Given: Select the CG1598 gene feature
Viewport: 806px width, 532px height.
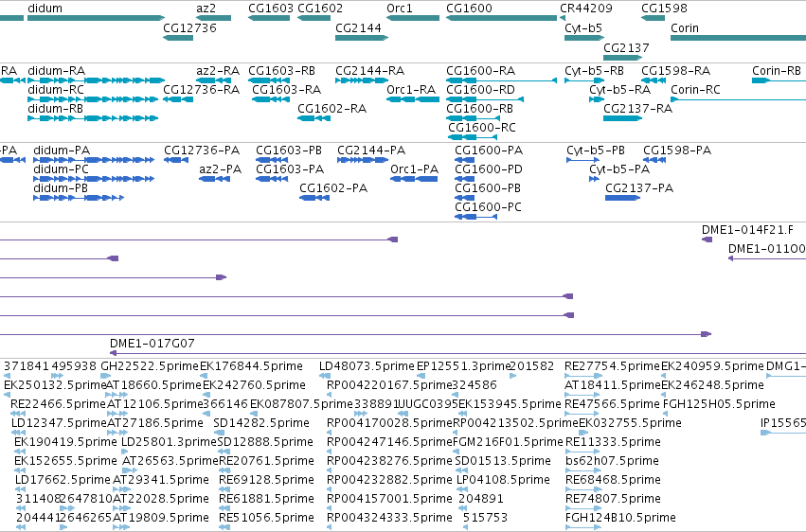Looking at the screenshot, I should pos(653,18).
